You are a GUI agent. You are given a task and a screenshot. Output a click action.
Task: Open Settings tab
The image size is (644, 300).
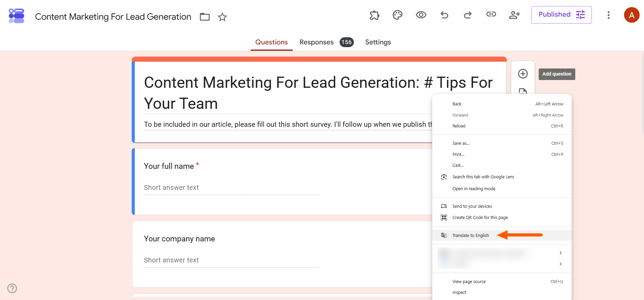click(378, 42)
